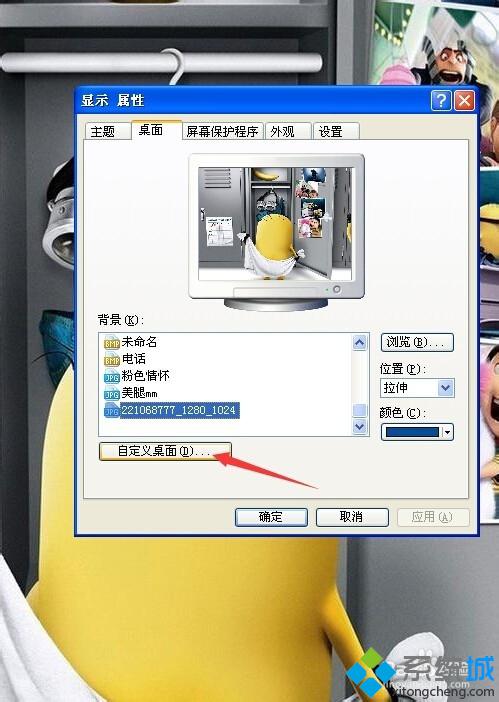Screen dimensions: 499x702
Task: Click JPG icon beside 粉色情怀
Action: click(111, 377)
